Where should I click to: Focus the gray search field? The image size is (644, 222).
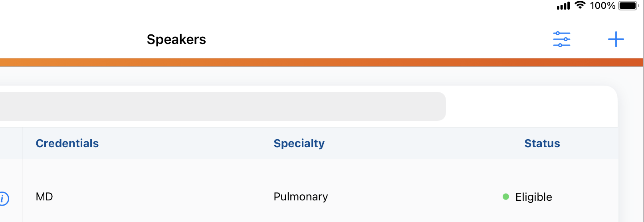pyautogui.click(x=220, y=106)
